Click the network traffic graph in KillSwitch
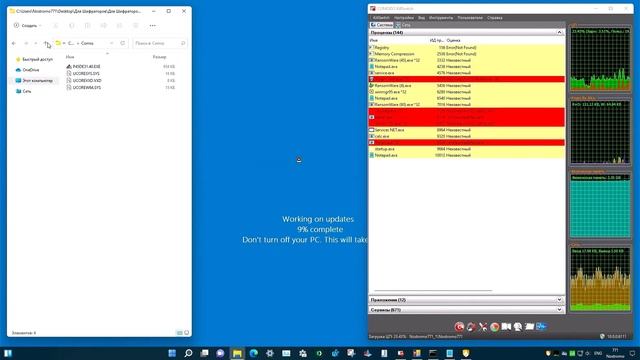This screenshot has height=360, width=640. (x=600, y=279)
